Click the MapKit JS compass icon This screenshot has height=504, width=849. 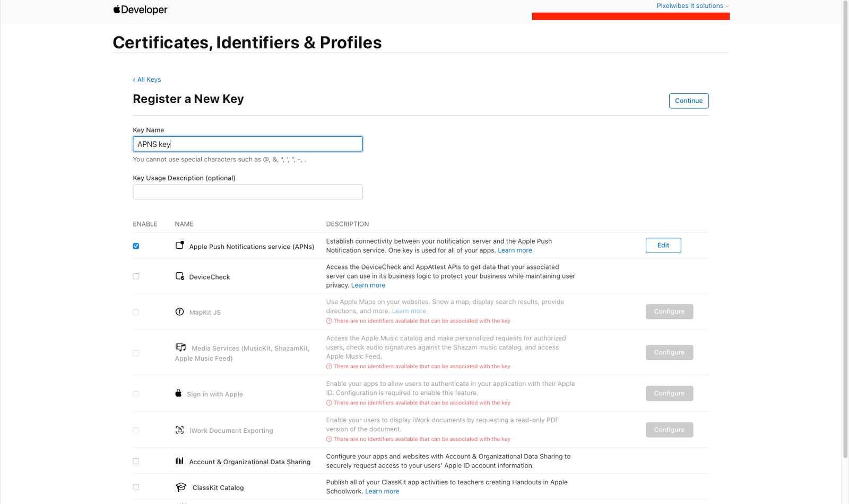click(180, 312)
